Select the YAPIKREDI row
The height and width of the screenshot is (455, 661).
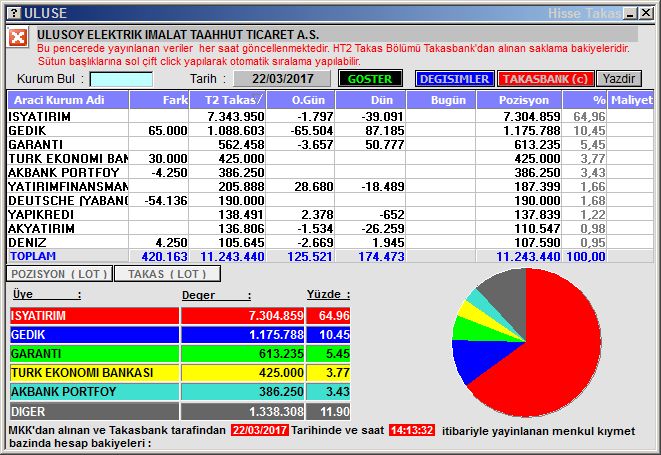coord(330,214)
